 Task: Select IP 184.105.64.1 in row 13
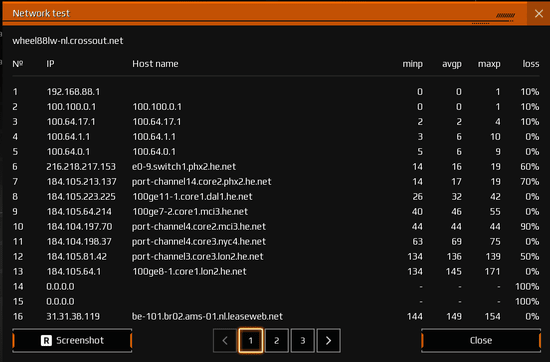point(73,272)
